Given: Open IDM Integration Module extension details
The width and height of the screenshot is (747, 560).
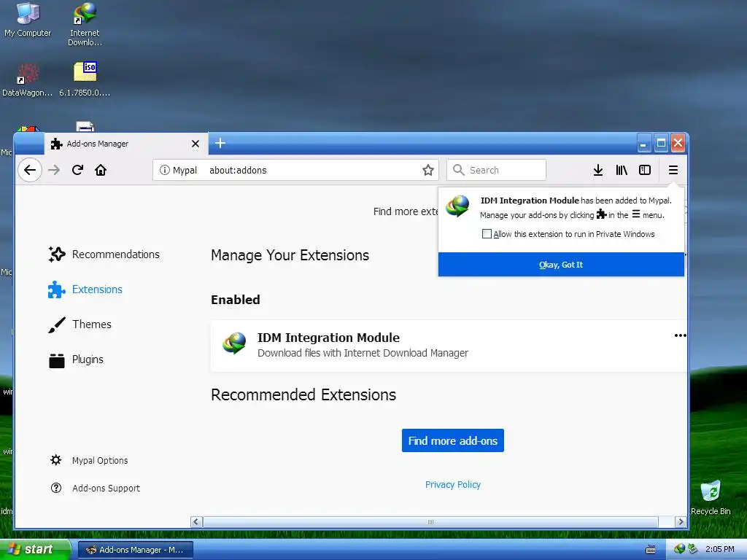Looking at the screenshot, I should coord(449,346).
